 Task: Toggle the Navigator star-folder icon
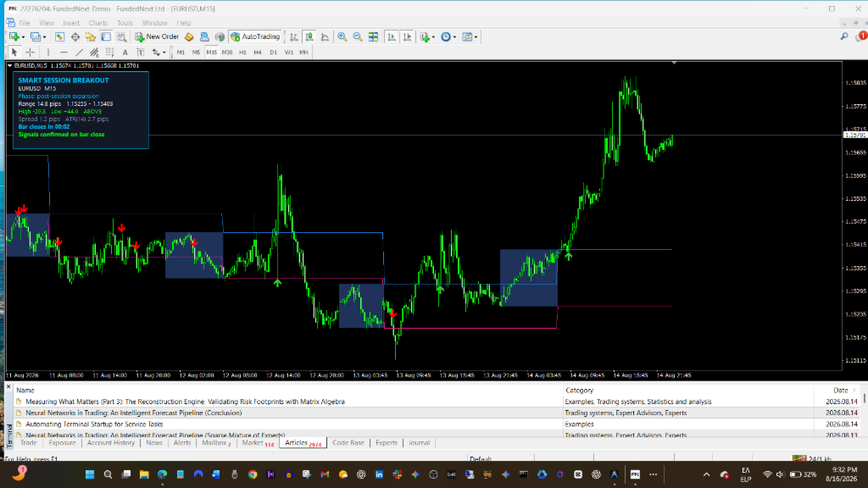pos(90,37)
